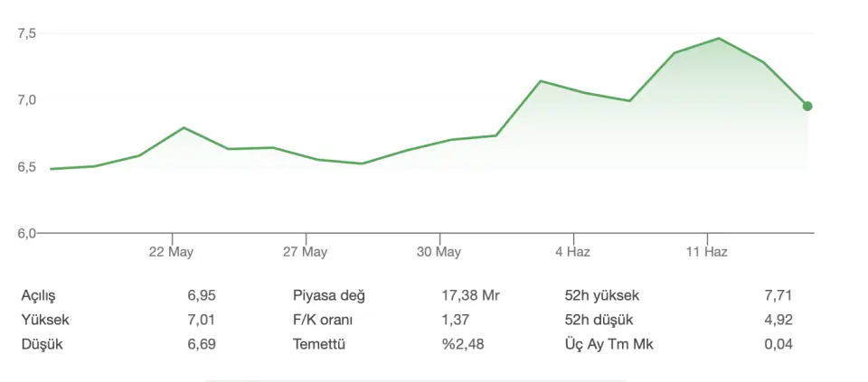Click the 52h düşük label
This screenshot has height=382, width=868.
pos(599,320)
